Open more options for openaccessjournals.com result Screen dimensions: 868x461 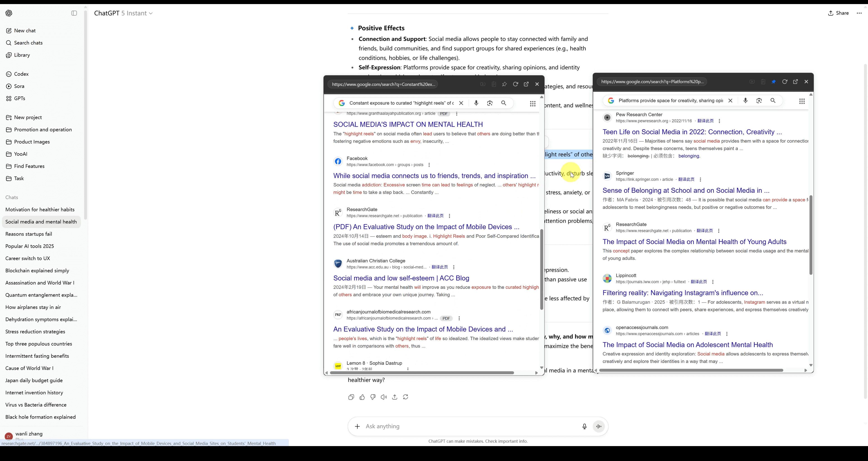[x=727, y=334]
